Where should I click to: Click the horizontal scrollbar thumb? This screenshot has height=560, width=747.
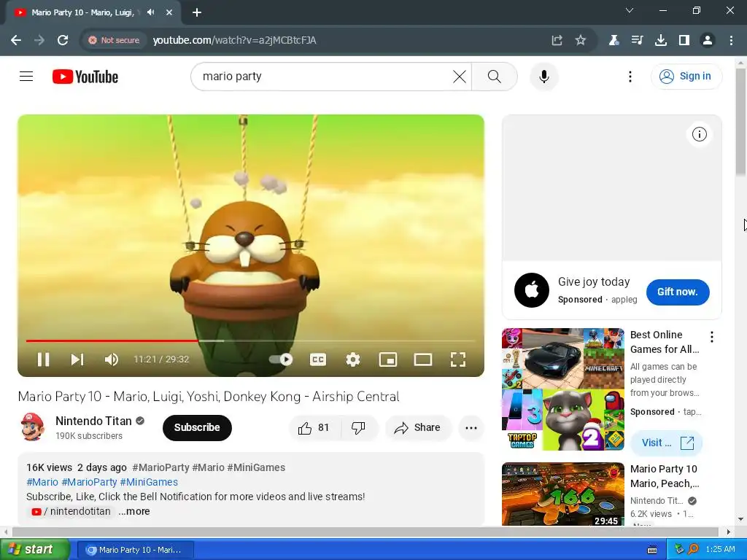click(365, 532)
